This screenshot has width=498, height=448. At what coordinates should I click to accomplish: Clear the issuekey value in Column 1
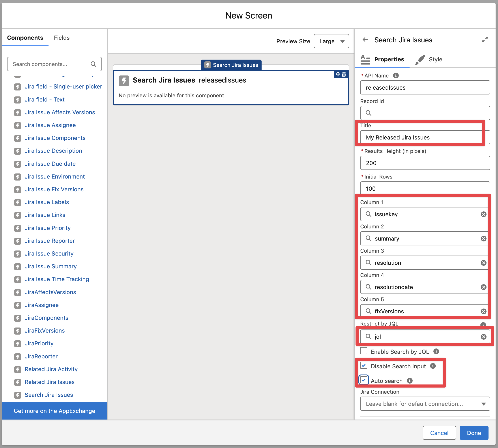[483, 214]
